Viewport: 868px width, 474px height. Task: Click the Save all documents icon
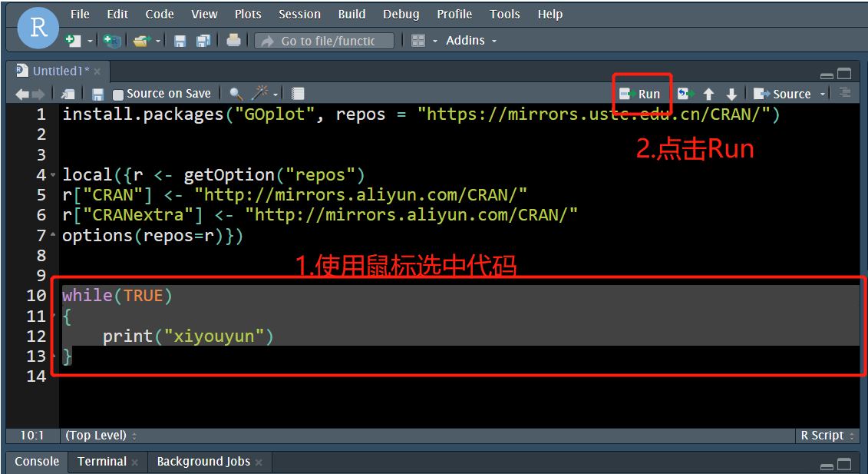(x=203, y=41)
